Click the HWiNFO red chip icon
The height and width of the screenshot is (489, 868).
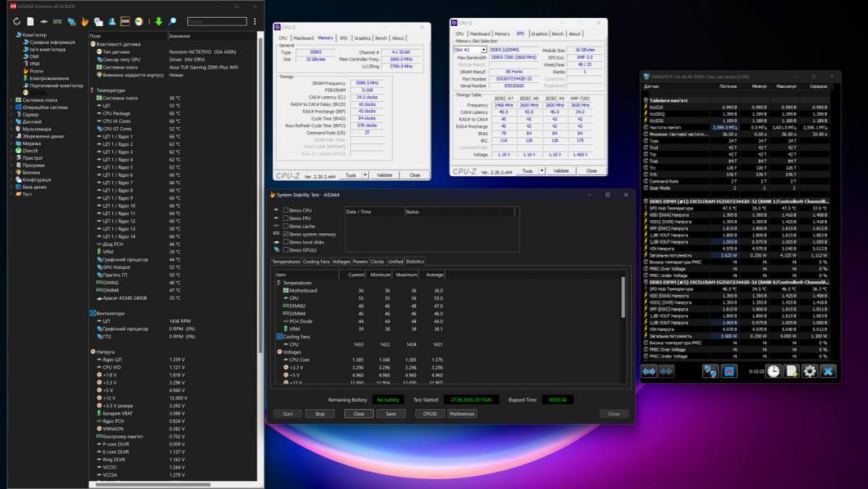click(729, 371)
